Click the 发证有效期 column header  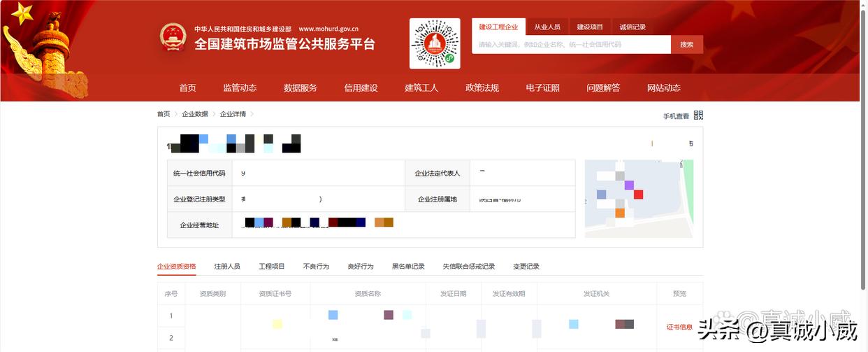coord(509,294)
